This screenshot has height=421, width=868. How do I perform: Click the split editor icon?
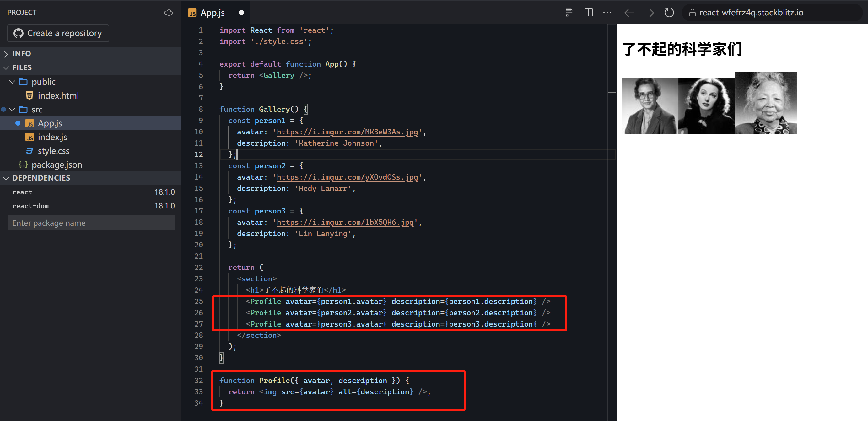tap(588, 13)
